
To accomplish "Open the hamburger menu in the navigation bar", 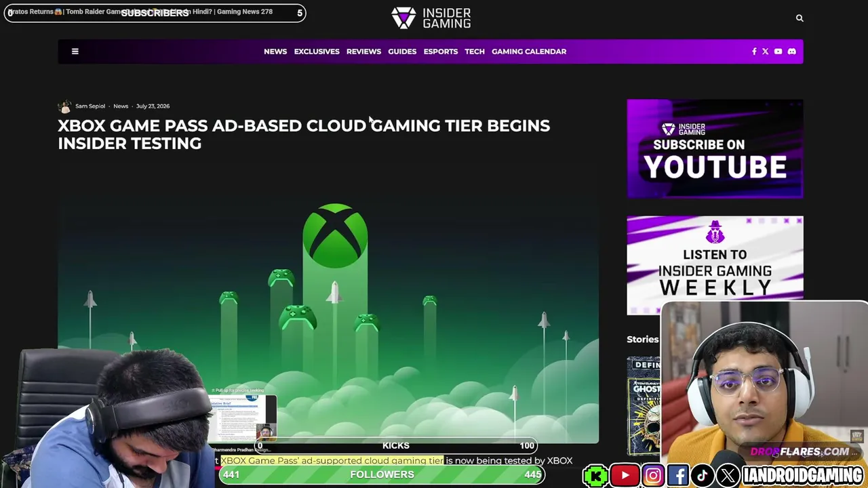I will point(75,52).
